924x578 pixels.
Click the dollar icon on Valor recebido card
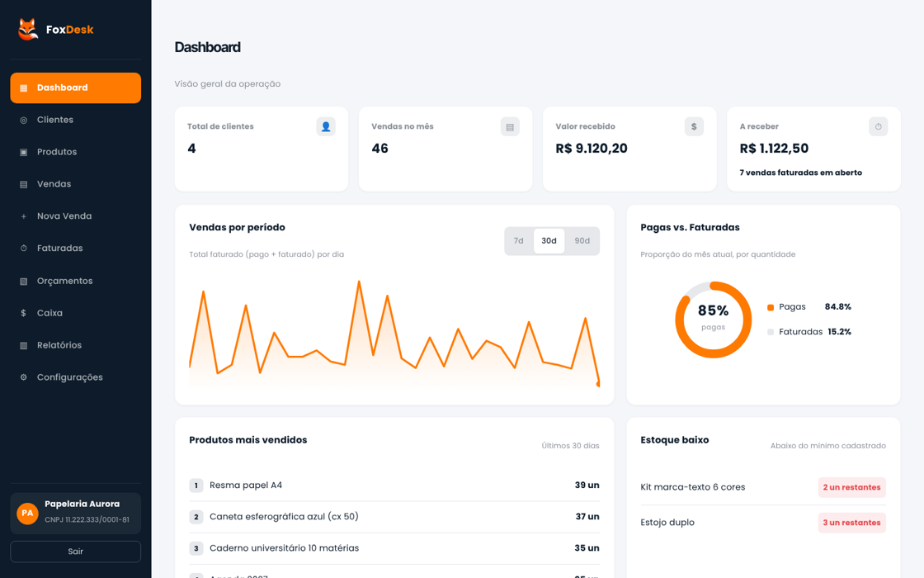[x=694, y=127]
